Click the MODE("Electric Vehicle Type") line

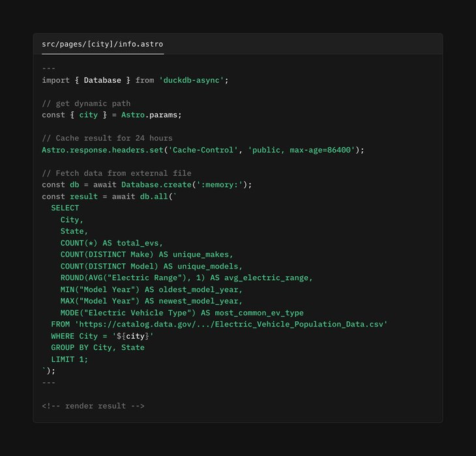coord(182,313)
